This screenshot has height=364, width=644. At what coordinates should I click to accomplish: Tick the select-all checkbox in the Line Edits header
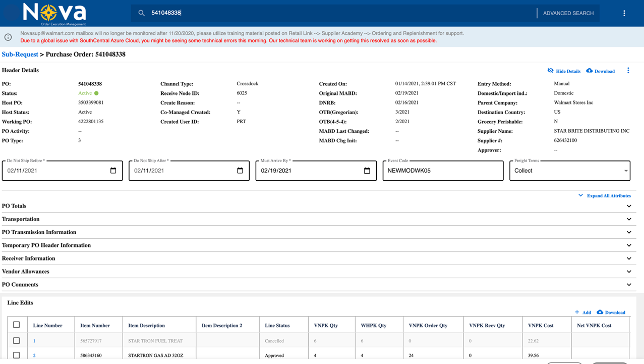click(x=17, y=325)
